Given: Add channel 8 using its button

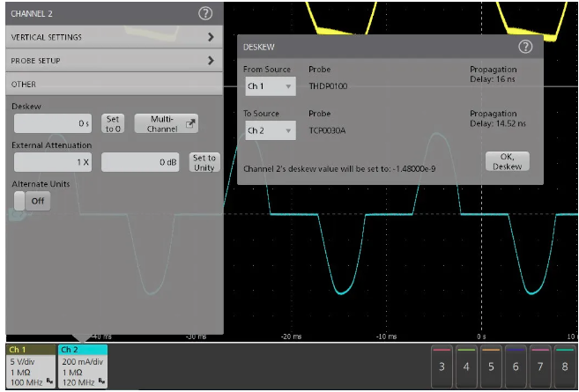Looking at the screenshot, I should tap(563, 364).
